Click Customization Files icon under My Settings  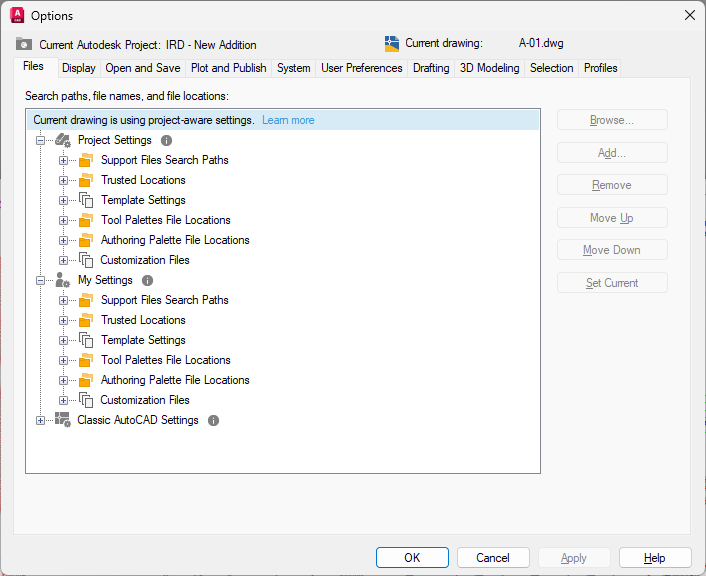86,400
